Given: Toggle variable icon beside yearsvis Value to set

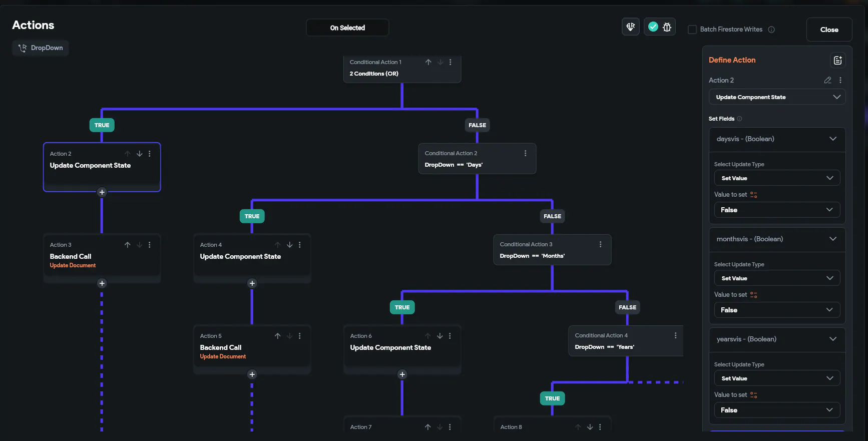Looking at the screenshot, I should click(753, 395).
